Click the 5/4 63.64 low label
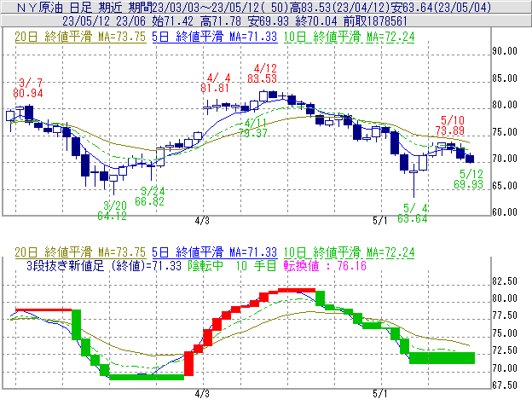The height and width of the screenshot is (405, 532). click(413, 213)
